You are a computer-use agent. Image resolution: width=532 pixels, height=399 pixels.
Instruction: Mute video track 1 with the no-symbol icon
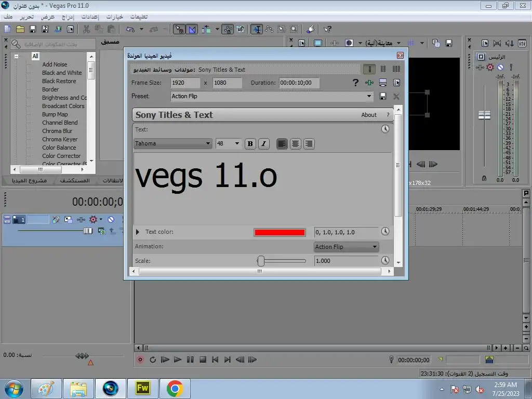tap(111, 220)
